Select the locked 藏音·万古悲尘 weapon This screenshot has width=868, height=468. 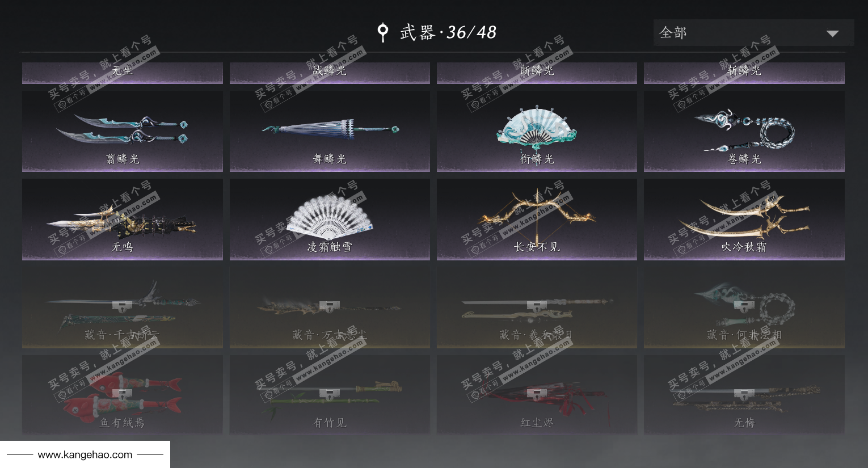point(330,307)
